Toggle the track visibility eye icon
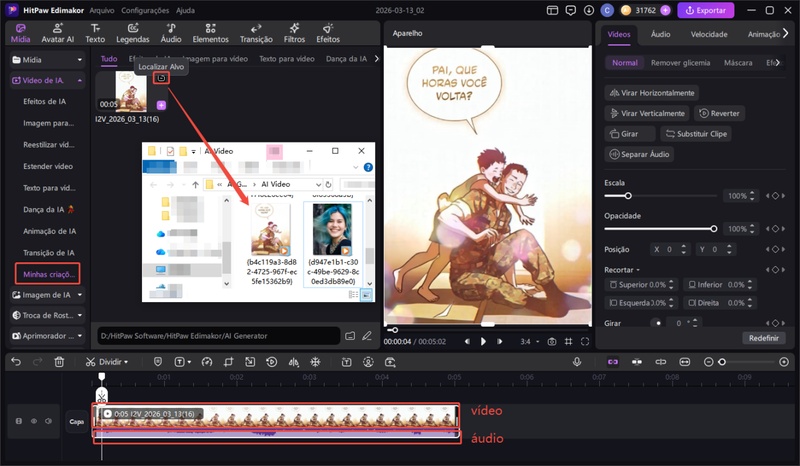 click(x=34, y=421)
